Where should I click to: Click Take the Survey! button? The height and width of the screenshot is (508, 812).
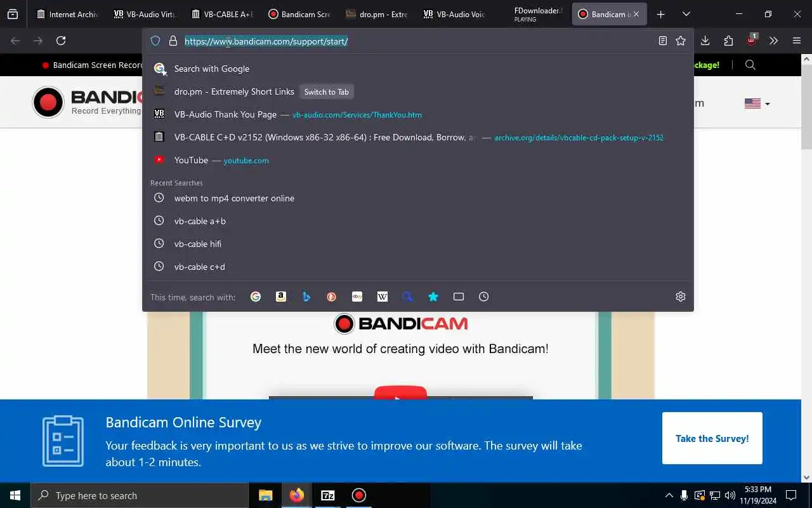pyautogui.click(x=712, y=438)
